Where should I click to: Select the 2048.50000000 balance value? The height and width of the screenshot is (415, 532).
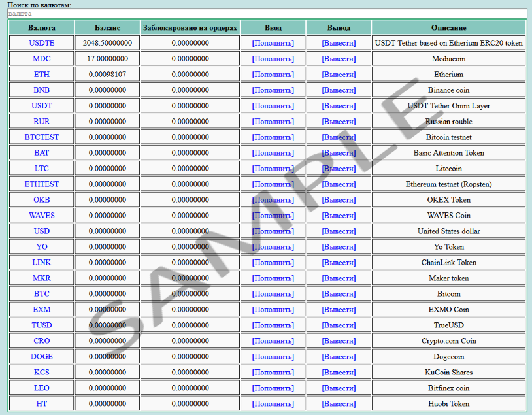(x=107, y=43)
